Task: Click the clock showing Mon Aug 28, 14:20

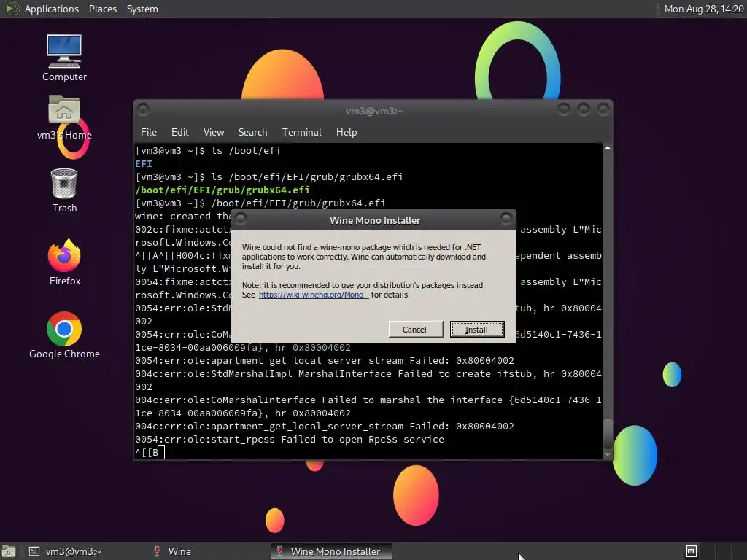Action: [704, 9]
